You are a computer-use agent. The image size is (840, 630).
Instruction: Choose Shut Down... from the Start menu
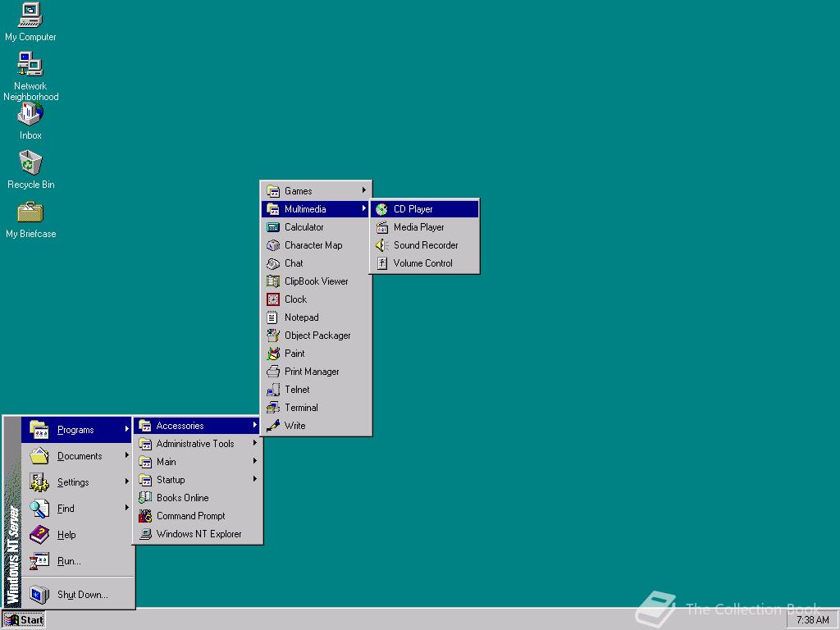tap(77, 594)
